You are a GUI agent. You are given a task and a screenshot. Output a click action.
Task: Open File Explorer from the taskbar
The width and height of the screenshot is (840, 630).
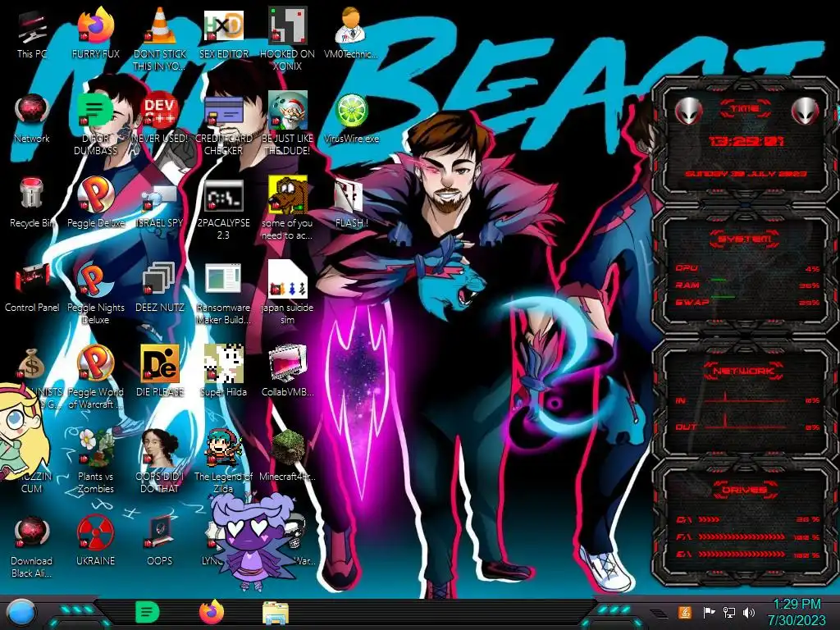[276, 613]
